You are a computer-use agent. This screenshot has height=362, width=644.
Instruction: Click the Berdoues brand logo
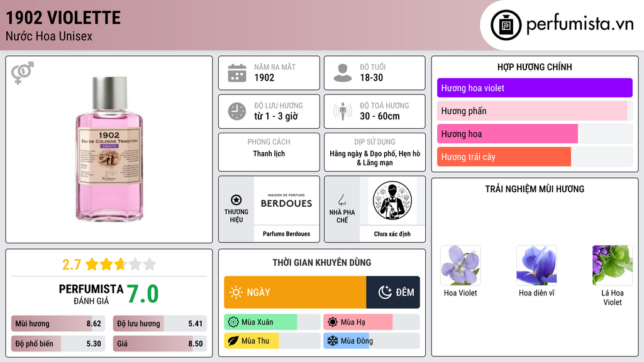pos(286,201)
